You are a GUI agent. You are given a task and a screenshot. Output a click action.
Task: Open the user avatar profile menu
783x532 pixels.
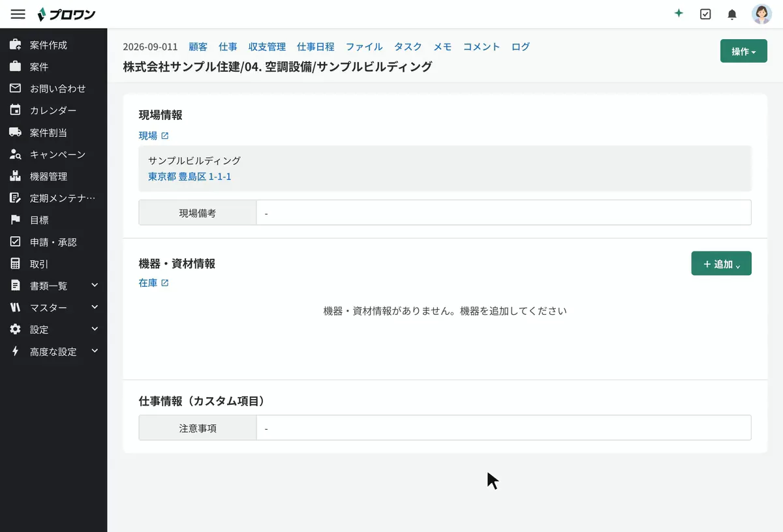[x=761, y=14]
